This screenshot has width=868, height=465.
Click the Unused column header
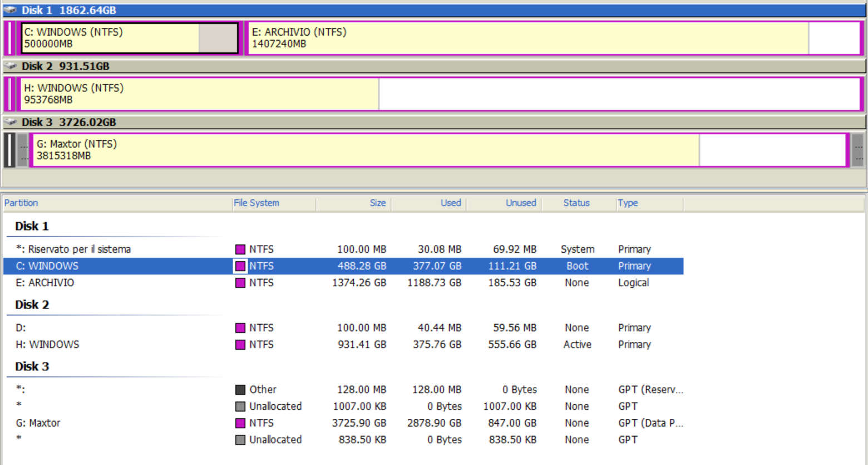pyautogui.click(x=520, y=203)
